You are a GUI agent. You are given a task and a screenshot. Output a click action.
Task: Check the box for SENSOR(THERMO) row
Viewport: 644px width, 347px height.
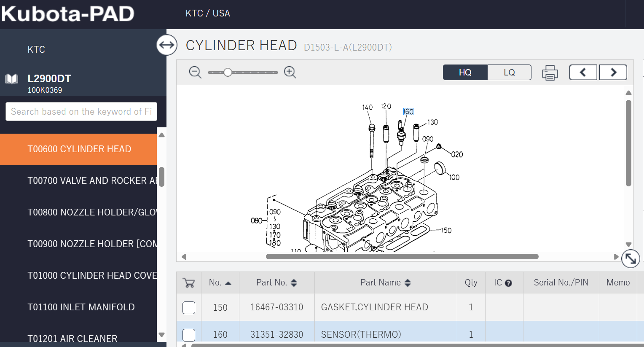tap(189, 335)
